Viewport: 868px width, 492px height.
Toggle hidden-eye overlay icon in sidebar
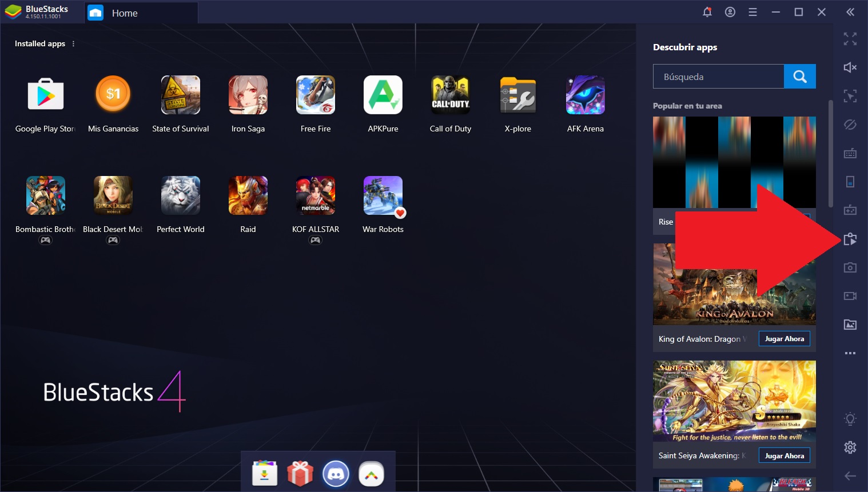[850, 125]
